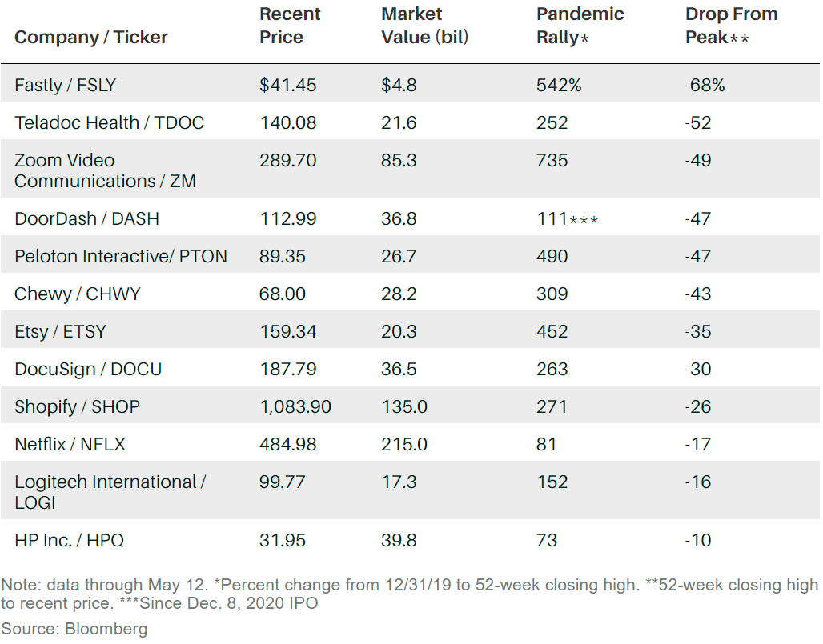The width and height of the screenshot is (823, 644).
Task: Click the Pandemic Rally column header
Action: (x=580, y=26)
